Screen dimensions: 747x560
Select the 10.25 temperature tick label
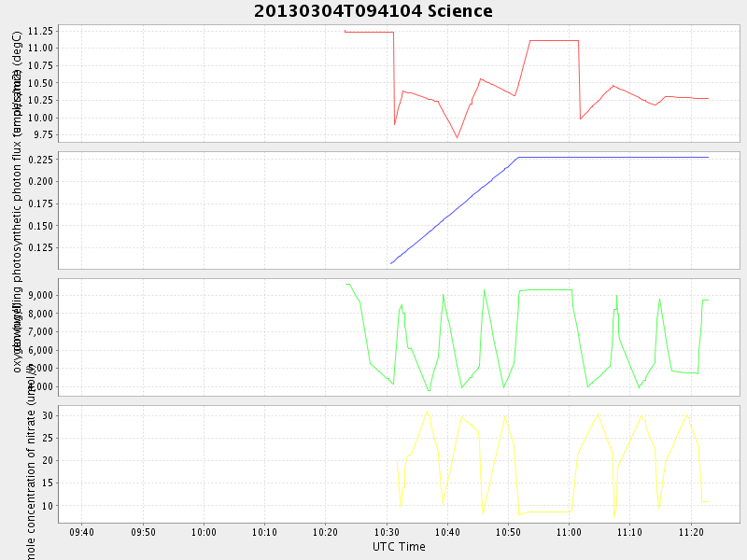(x=40, y=101)
